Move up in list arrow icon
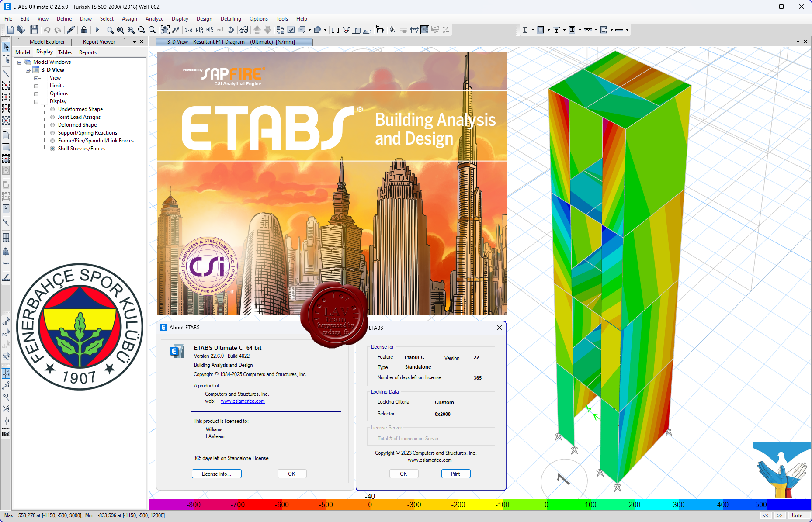Screen dimensions: 812x522 [257, 30]
